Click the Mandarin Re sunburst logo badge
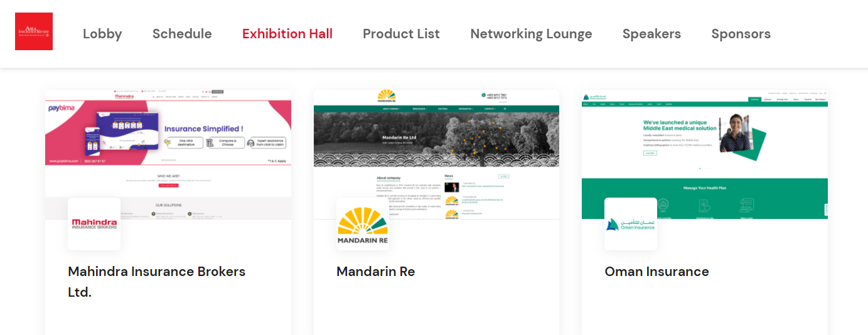The width and height of the screenshot is (868, 335). point(363,224)
